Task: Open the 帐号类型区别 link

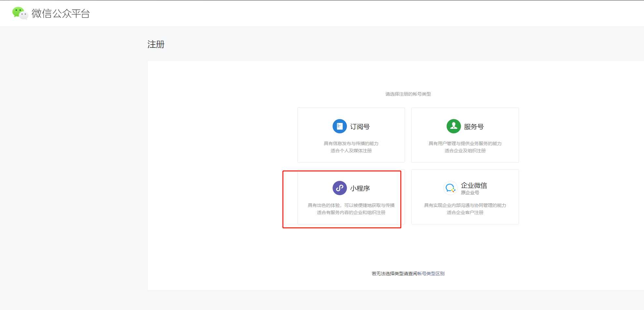Action: click(x=431, y=274)
